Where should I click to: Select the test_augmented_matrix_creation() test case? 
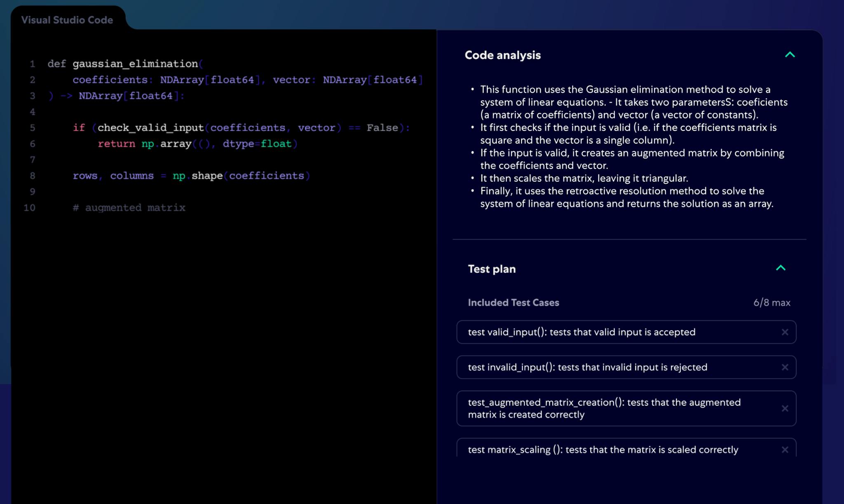tap(604, 408)
